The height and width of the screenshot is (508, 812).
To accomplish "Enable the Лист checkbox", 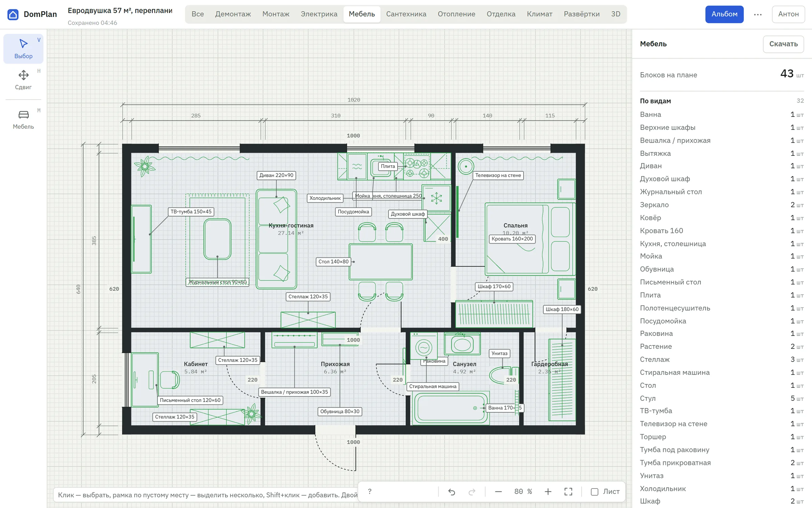I will click(x=594, y=492).
